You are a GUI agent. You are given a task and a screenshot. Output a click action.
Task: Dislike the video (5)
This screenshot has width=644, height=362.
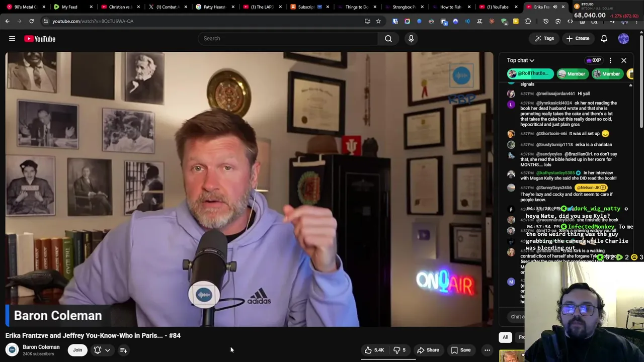tap(399, 350)
